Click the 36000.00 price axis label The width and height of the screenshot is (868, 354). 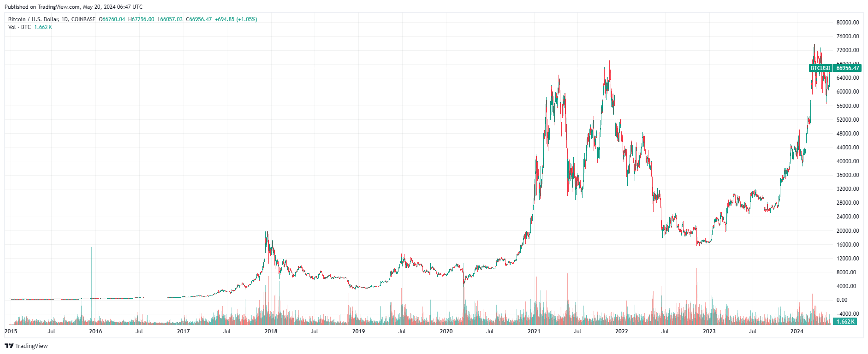coord(848,175)
